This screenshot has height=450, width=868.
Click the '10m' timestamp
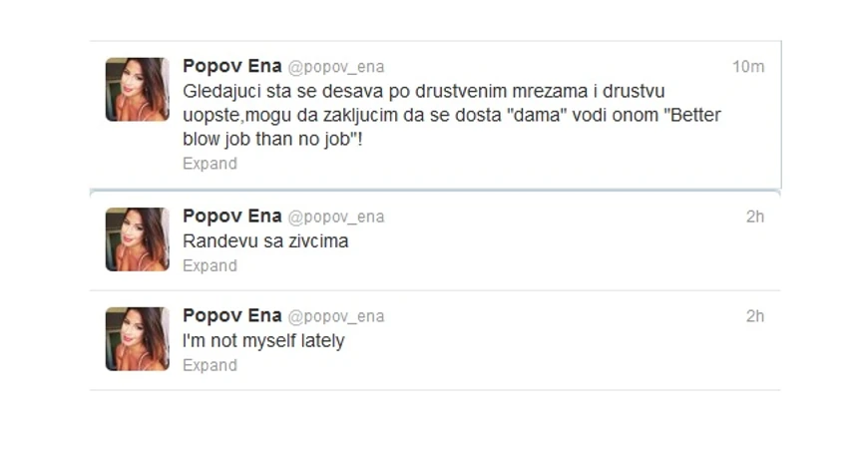(747, 67)
